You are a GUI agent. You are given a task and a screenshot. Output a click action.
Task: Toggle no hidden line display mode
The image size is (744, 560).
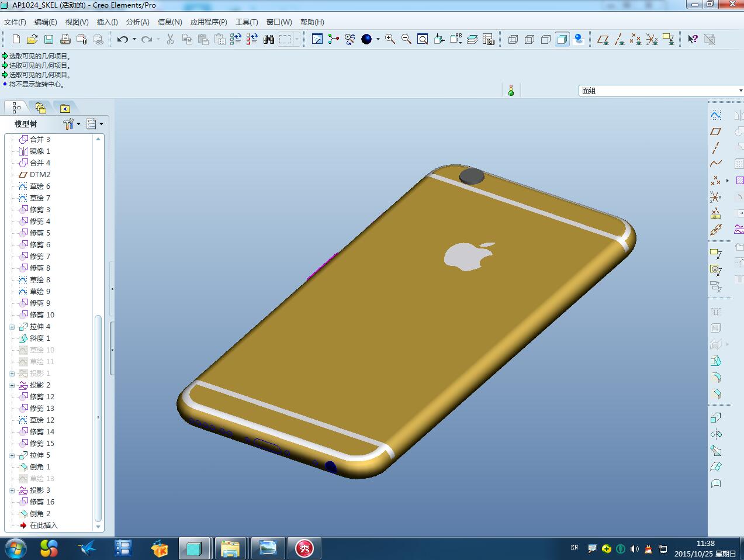pyautogui.click(x=546, y=39)
